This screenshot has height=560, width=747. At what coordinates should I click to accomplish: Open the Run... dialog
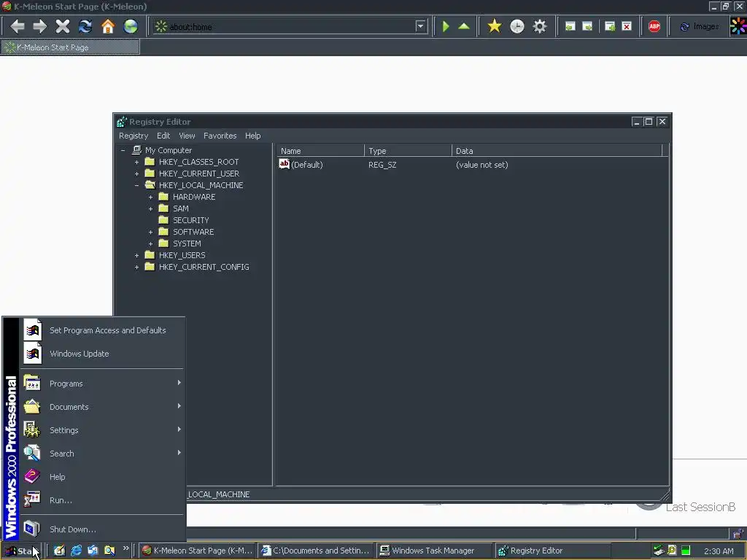point(102,500)
